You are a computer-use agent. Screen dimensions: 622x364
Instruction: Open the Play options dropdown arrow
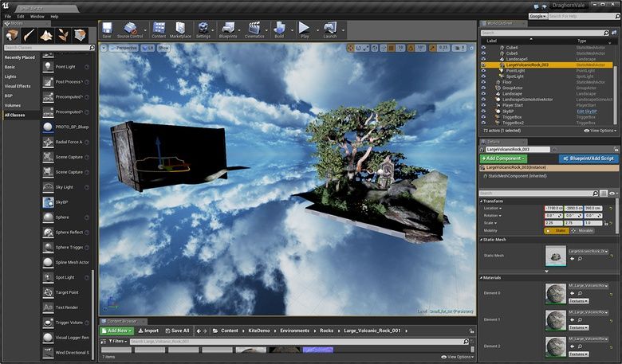point(317,30)
